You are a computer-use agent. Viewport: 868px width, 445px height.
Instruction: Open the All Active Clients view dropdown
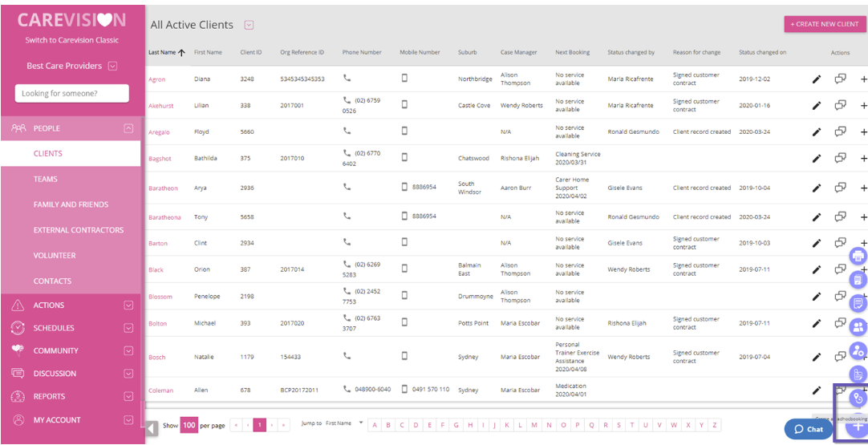pyautogui.click(x=249, y=24)
